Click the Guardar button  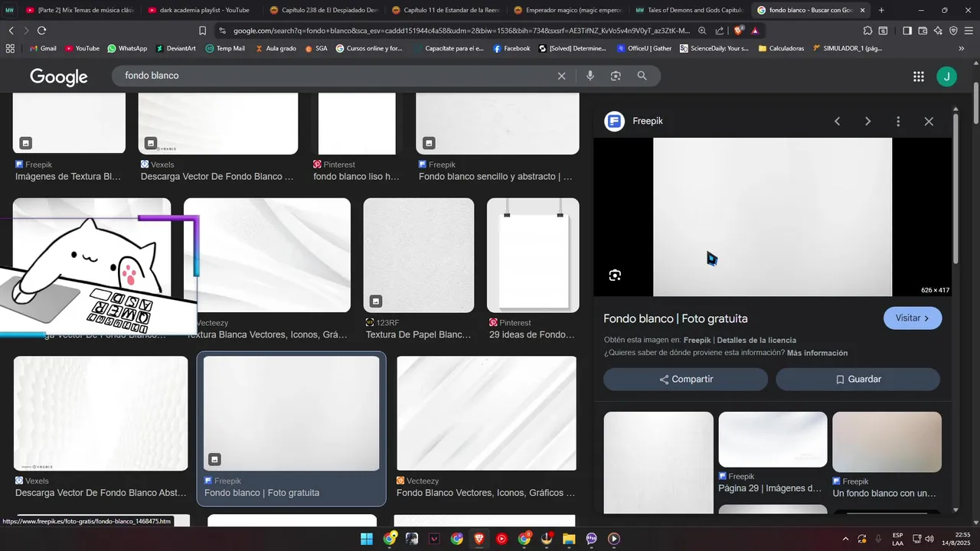(858, 380)
